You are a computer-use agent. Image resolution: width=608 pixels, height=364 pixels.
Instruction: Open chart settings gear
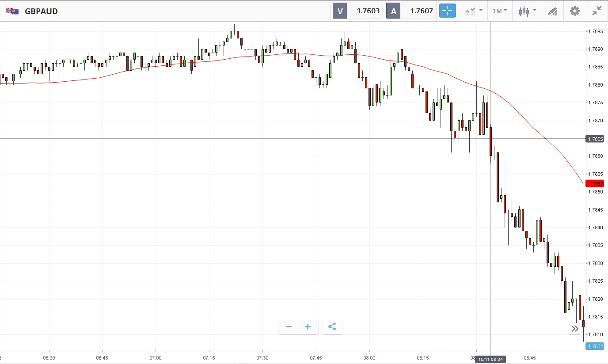[x=574, y=11]
